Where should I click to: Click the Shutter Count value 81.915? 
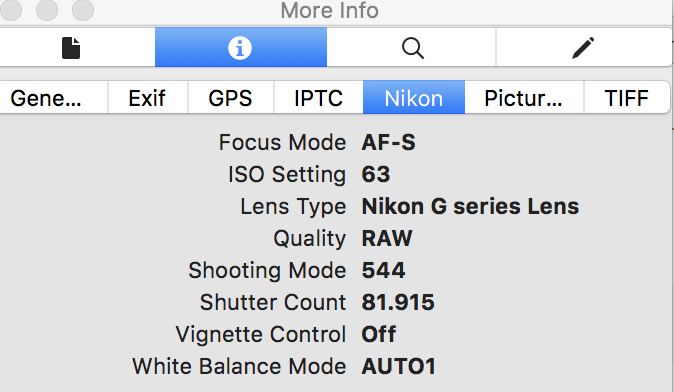pyautogui.click(x=398, y=302)
